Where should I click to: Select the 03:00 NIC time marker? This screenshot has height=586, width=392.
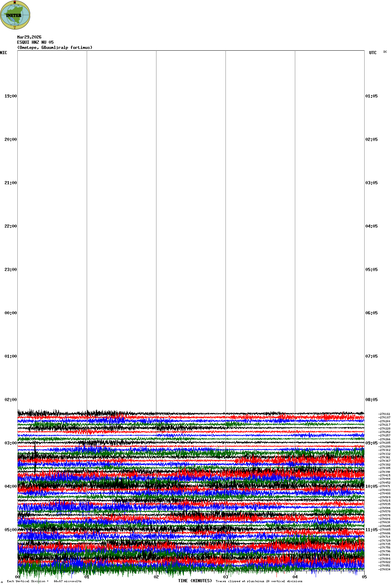click(x=10, y=443)
